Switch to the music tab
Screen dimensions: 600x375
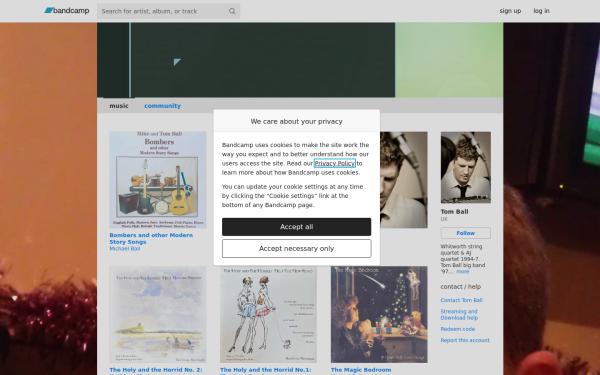[x=119, y=106]
